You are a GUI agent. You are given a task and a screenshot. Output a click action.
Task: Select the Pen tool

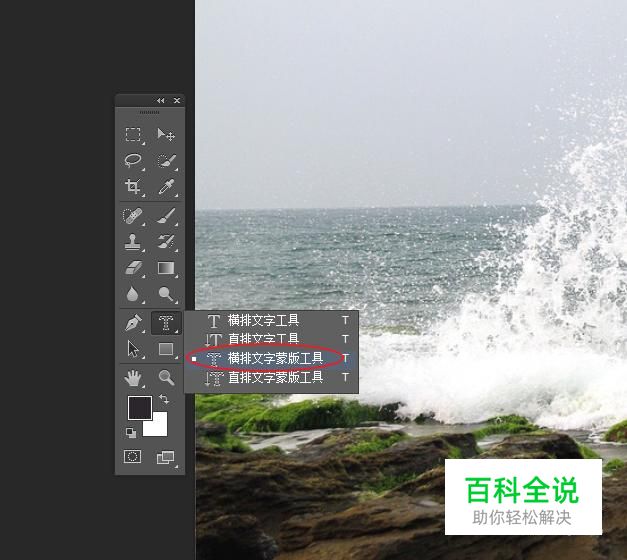click(133, 323)
